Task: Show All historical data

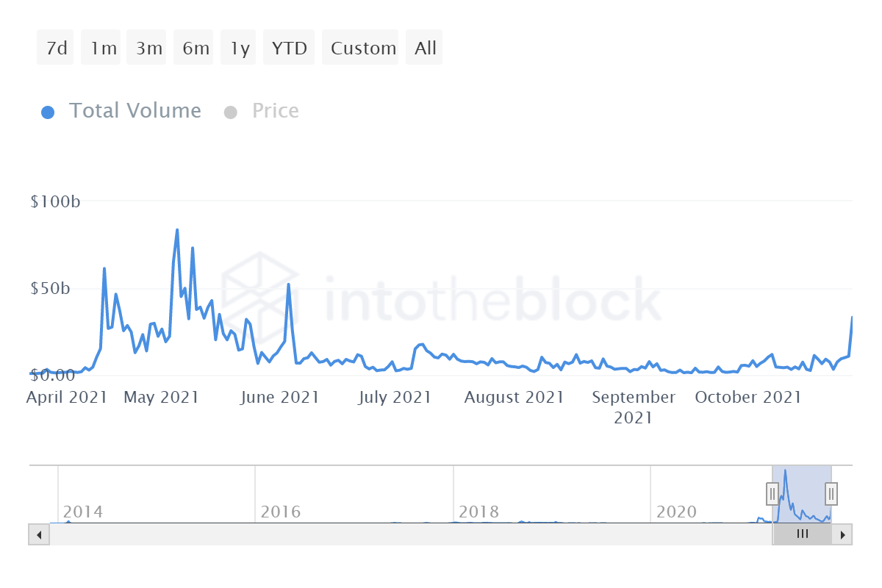Action: click(425, 49)
